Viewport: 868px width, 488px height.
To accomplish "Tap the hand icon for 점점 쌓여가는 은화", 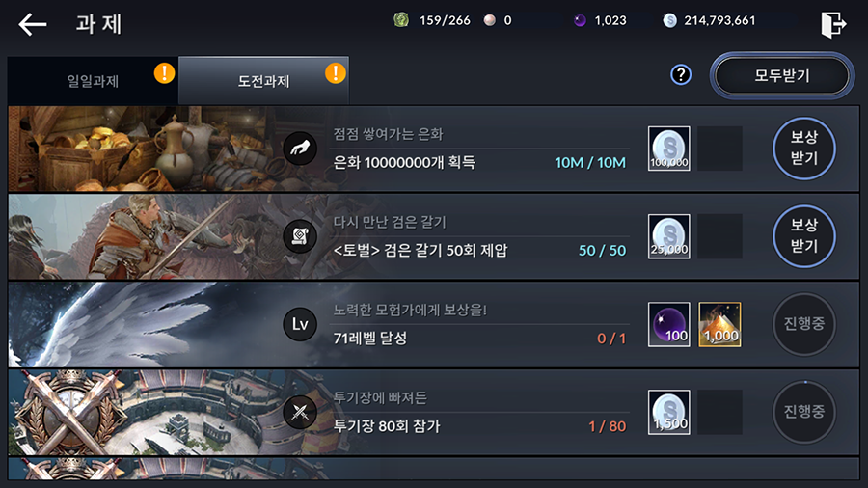I will click(x=300, y=149).
